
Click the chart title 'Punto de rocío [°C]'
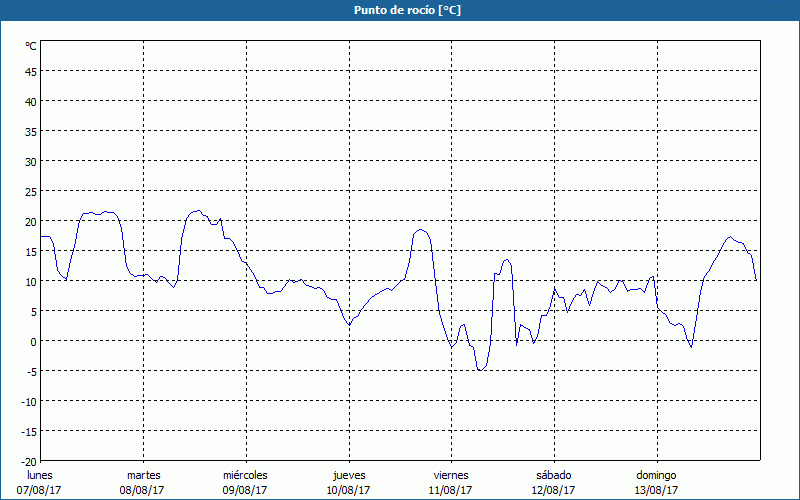click(400, 10)
